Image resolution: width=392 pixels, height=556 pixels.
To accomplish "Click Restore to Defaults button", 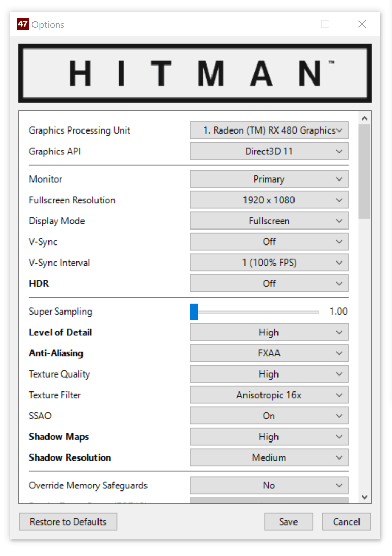I will (x=68, y=521).
